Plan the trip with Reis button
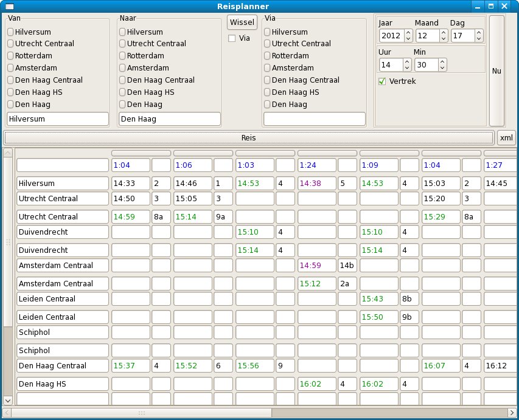Screen dimensions: 519x420 tap(249, 137)
